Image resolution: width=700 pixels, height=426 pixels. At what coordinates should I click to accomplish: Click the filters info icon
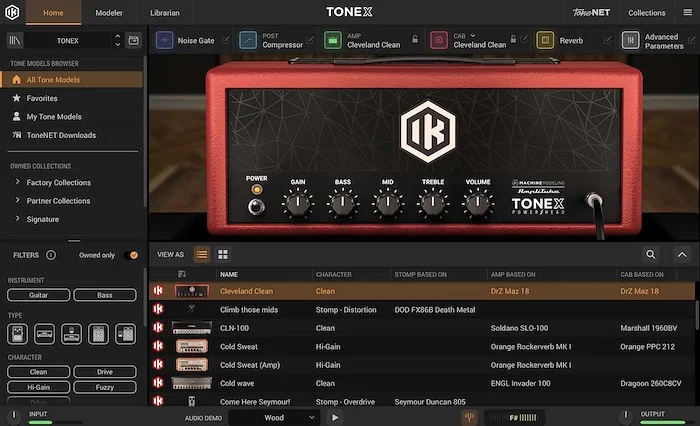[51, 255]
